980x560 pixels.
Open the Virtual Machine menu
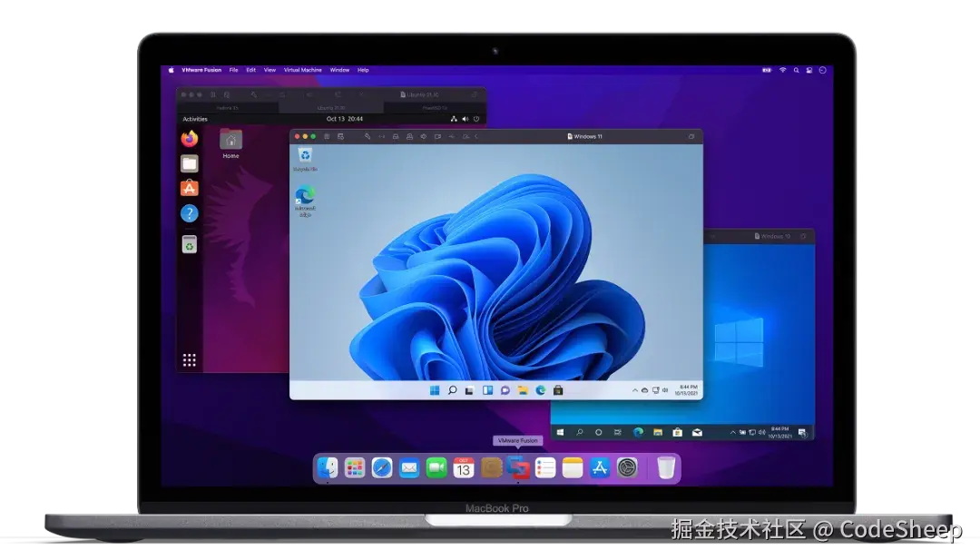pyautogui.click(x=302, y=70)
